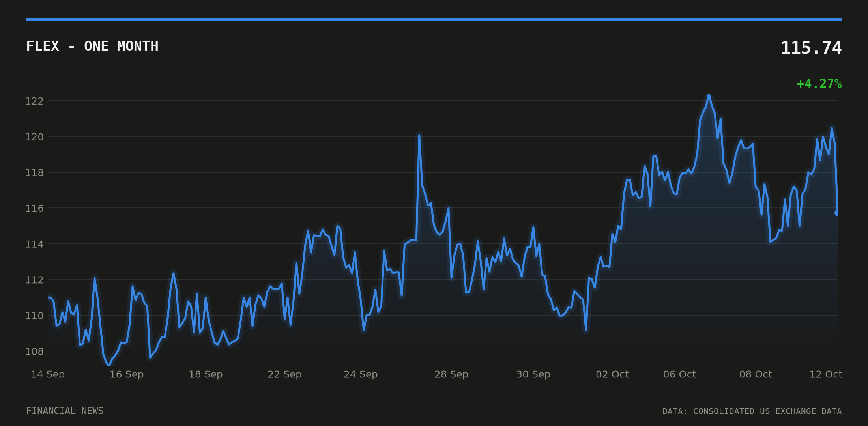The height and width of the screenshot is (426, 868).
Task: Click the +4.27% change label
Action: tap(819, 84)
